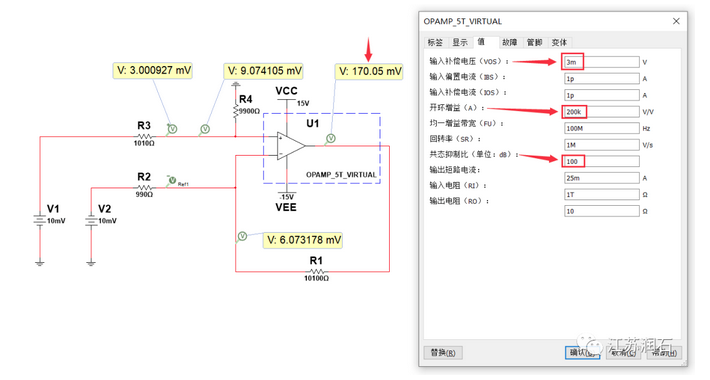The height and width of the screenshot is (380, 710).
Task: Click voltage probe reading 3.000927 mV
Action: tap(172, 130)
